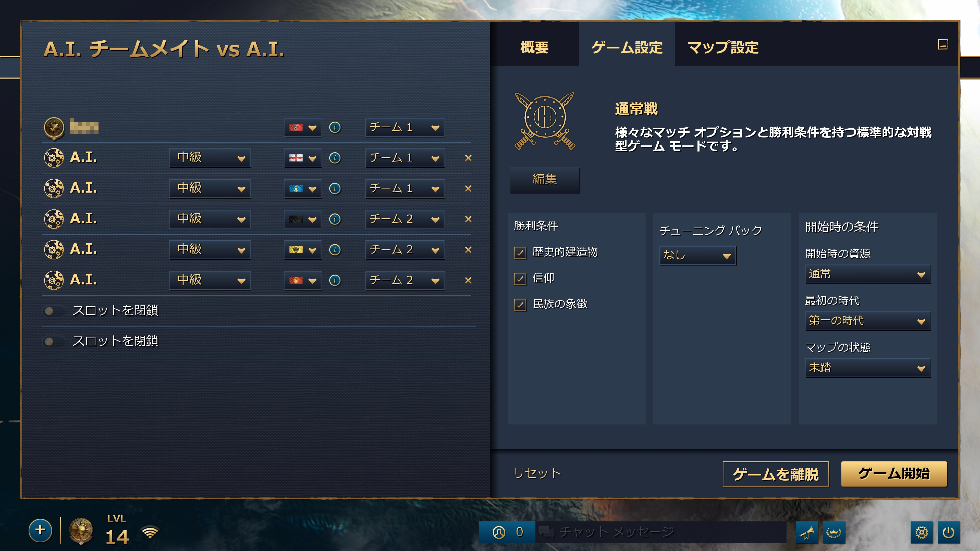The width and height of the screenshot is (980, 551).
Task: Open the 概要 tab
Action: point(534,47)
